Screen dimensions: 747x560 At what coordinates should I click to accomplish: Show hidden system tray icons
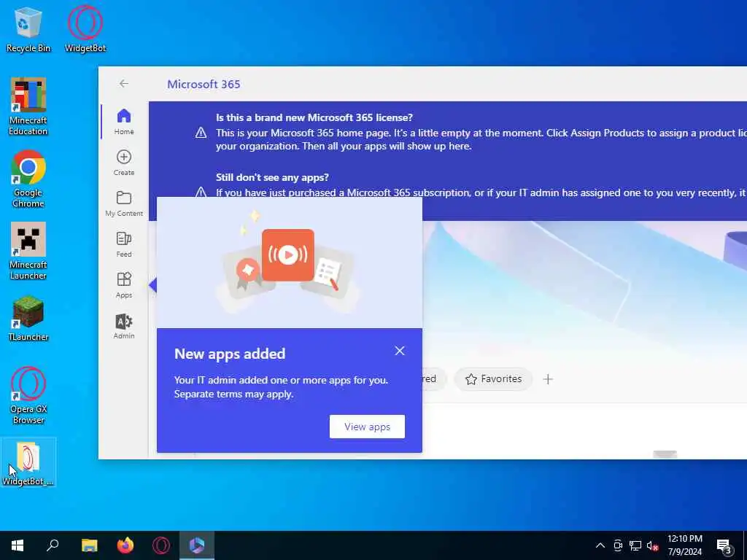click(x=600, y=545)
